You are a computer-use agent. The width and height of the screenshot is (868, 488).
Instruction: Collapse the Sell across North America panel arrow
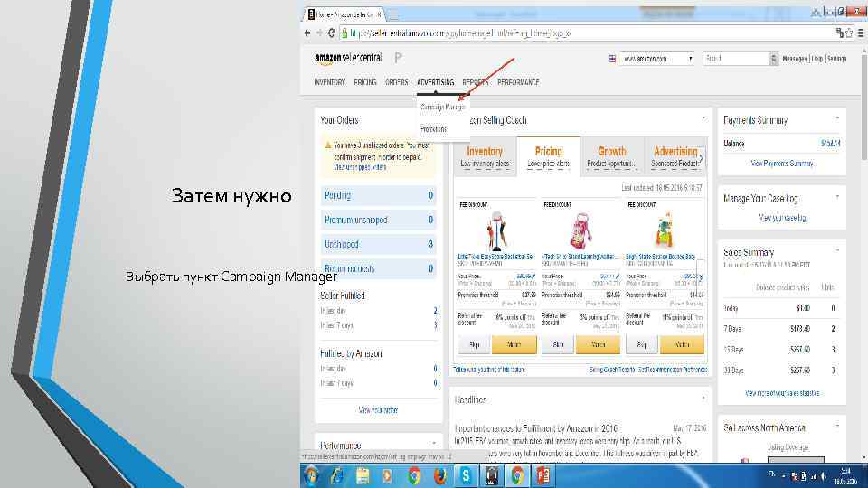(x=837, y=426)
